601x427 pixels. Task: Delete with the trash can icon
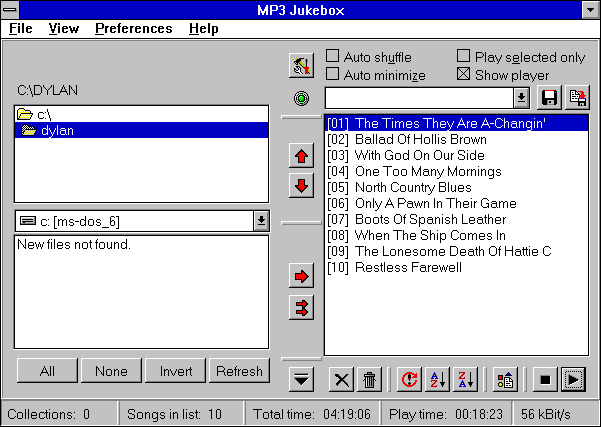pos(369,380)
